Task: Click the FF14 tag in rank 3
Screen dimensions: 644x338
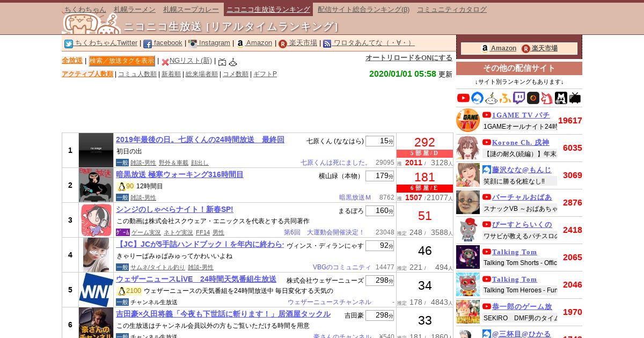Action: click(203, 232)
